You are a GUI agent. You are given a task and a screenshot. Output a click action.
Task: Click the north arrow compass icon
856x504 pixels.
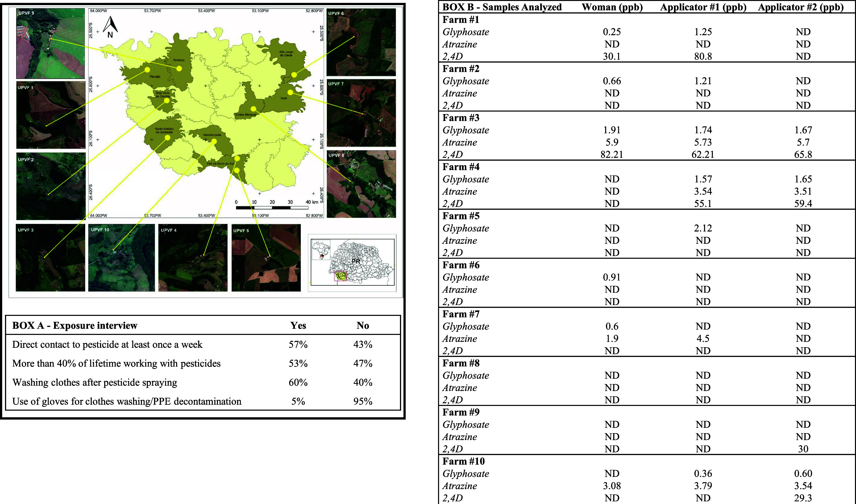[110, 27]
